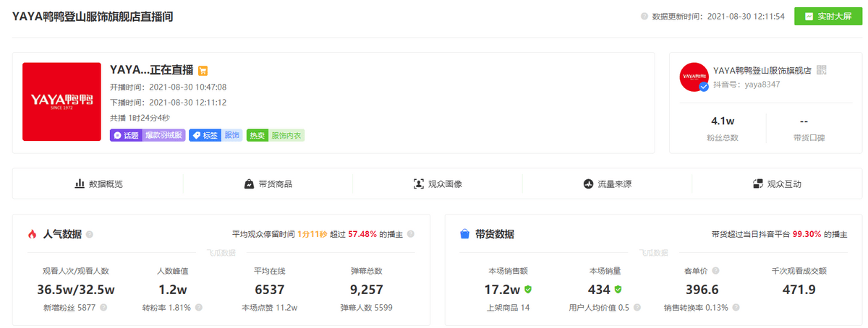This screenshot has width=868, height=328.
Task: Click the orange shopping cart icon beside the live title
Action: click(x=203, y=71)
